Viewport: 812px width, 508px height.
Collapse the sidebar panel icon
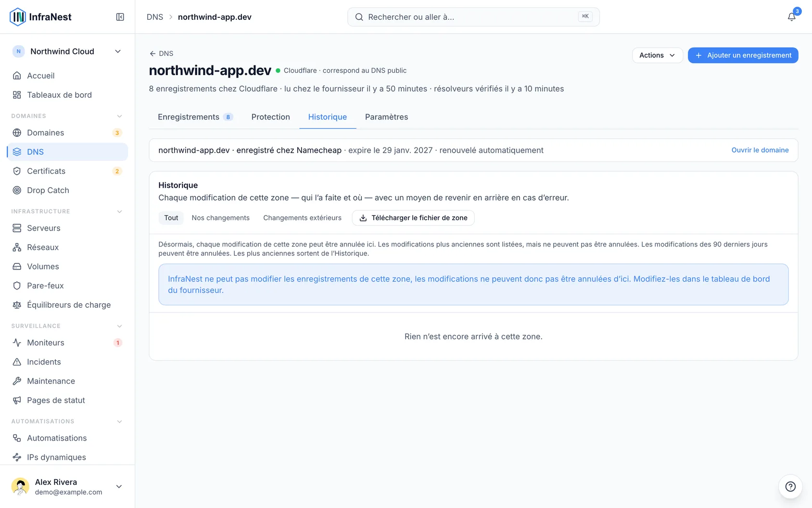(120, 17)
